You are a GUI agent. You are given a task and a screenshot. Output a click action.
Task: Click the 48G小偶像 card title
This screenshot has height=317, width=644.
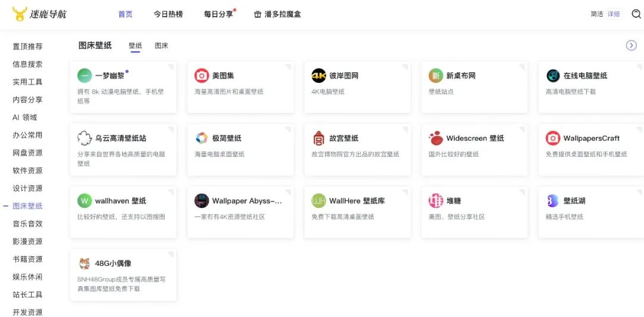(x=113, y=263)
